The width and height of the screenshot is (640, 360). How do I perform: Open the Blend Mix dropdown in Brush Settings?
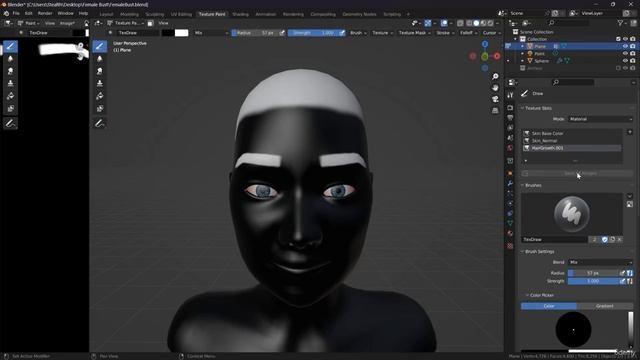(x=600, y=262)
